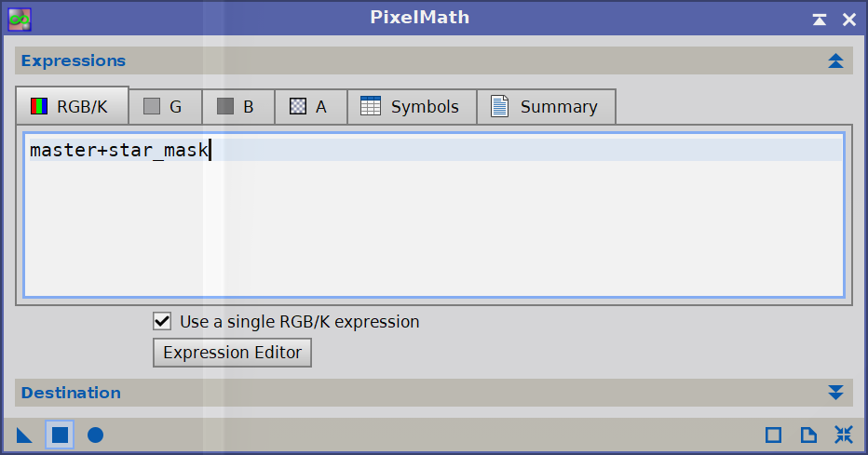This screenshot has height=455, width=868.
Task: Collapse the Expressions section arrows
Action: tap(835, 61)
